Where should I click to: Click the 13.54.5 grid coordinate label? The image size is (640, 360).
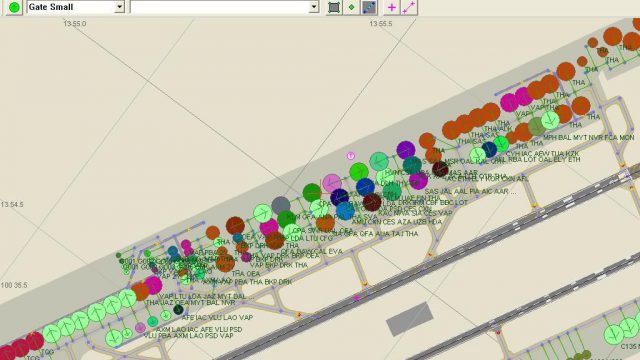(12, 204)
